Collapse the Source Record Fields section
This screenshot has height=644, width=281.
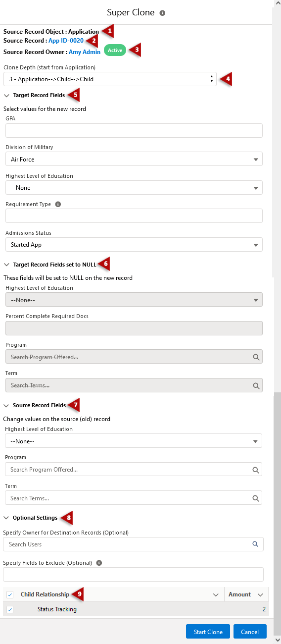tap(6, 405)
